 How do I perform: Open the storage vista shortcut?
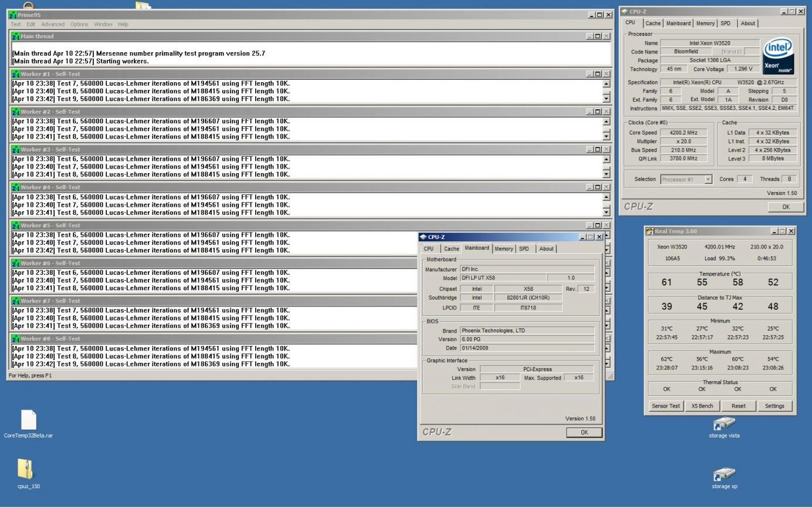pyautogui.click(x=724, y=423)
